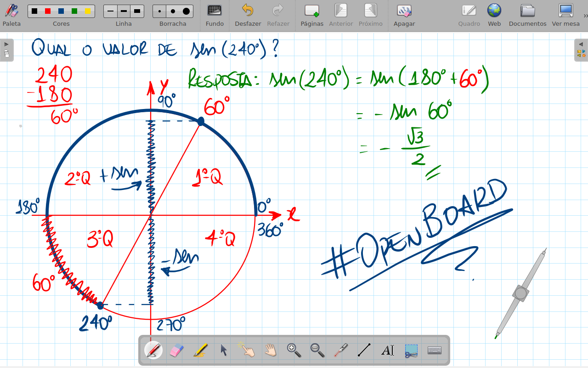This screenshot has width=588, height=368.
Task: Select the Zoom out magnifier tool
Action: coord(317,351)
